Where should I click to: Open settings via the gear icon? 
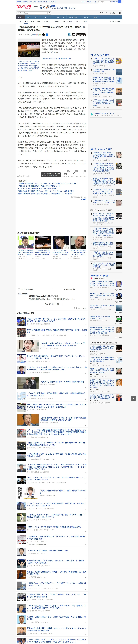click(x=120, y=13)
